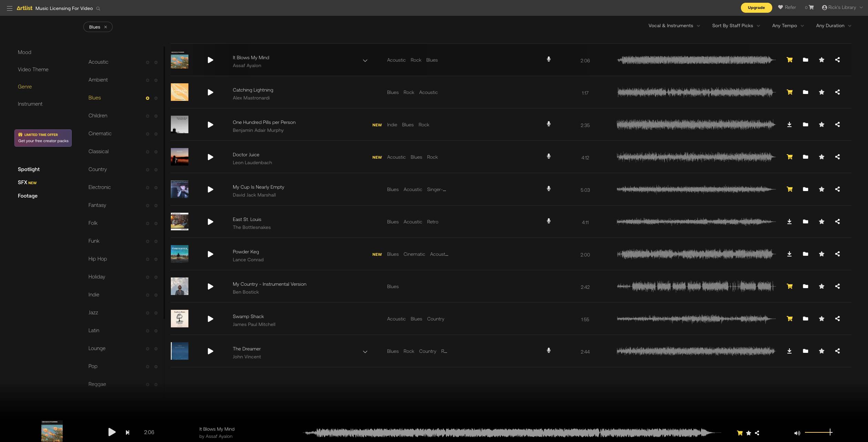Exclude the Country genre with minus
Screen dimensions: 868x442
tap(156, 170)
